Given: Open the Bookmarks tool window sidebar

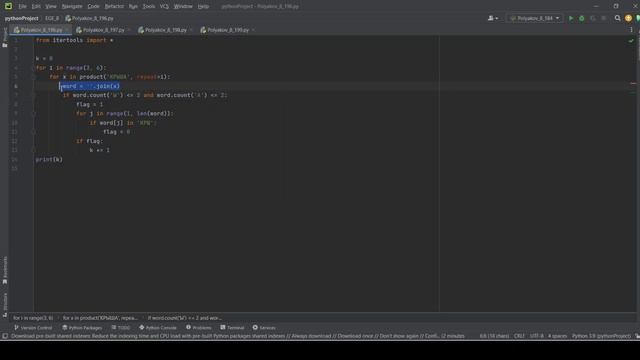Looking at the screenshot, I should pyautogui.click(x=4, y=270).
